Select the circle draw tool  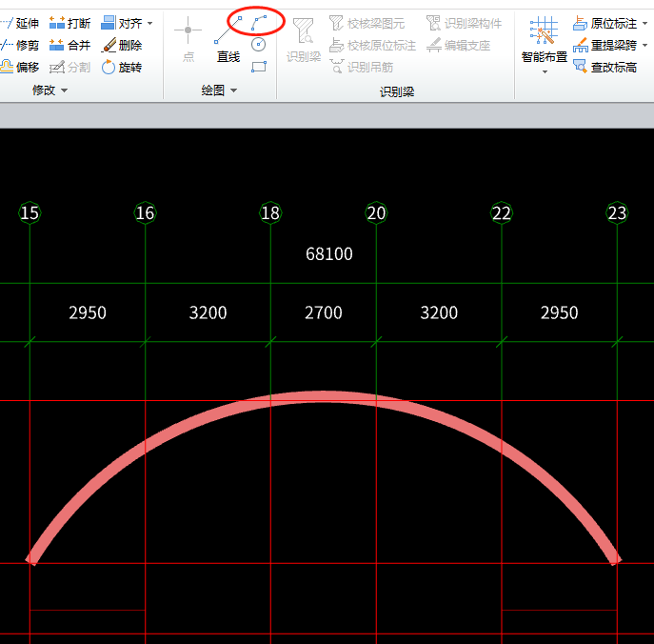pyautogui.click(x=259, y=44)
